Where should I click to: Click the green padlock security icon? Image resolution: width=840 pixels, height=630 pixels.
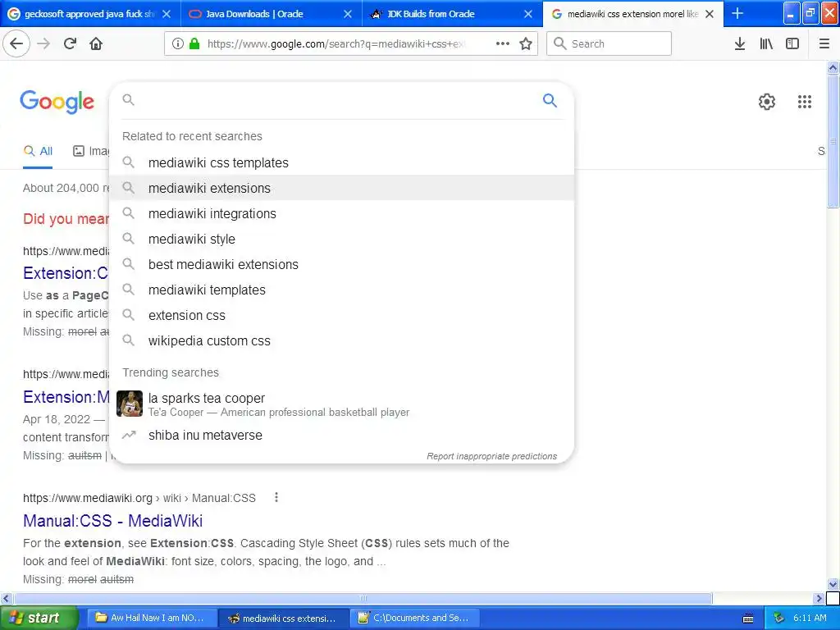194,44
